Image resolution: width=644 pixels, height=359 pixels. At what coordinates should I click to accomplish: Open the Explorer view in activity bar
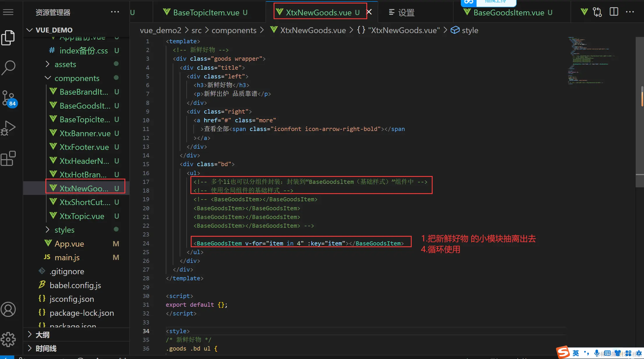(8, 37)
